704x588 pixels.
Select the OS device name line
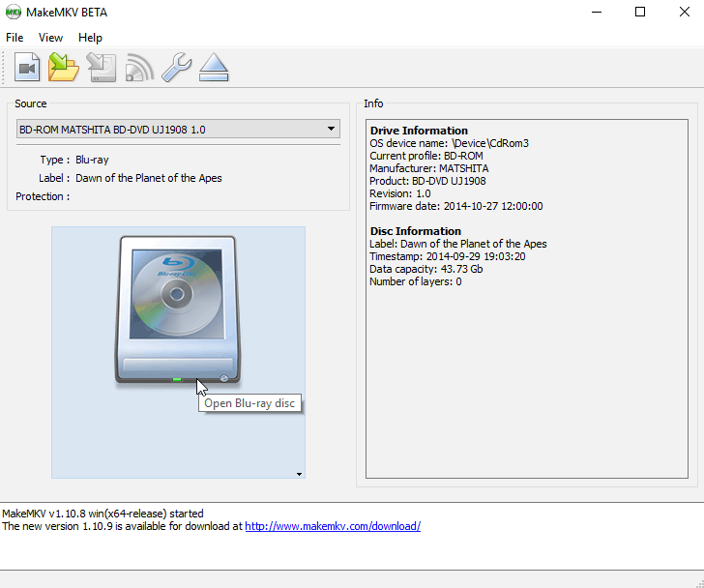449,143
